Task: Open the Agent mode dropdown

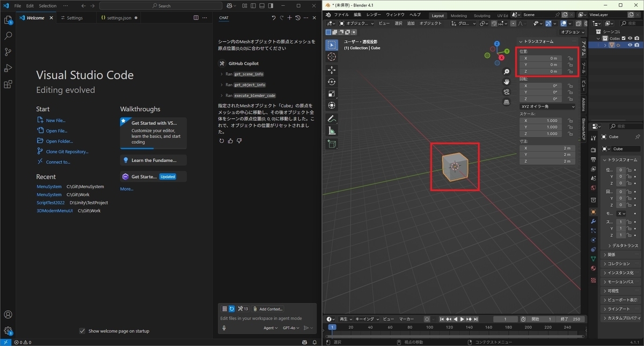Action: [x=270, y=328]
